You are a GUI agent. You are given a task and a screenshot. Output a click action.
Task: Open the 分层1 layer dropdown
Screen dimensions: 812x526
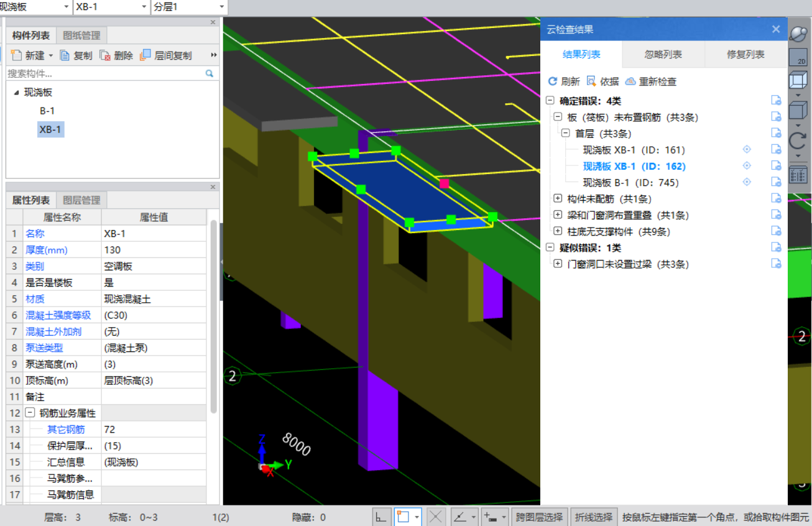222,7
